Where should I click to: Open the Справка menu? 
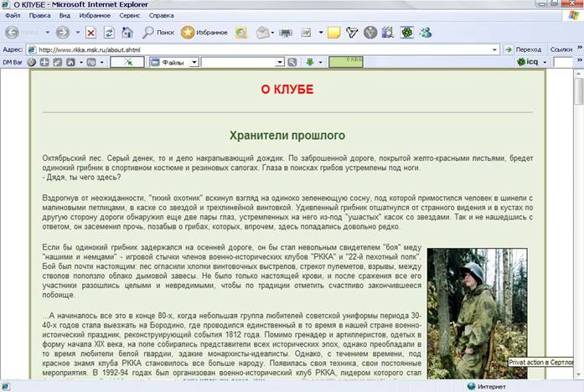[161, 16]
